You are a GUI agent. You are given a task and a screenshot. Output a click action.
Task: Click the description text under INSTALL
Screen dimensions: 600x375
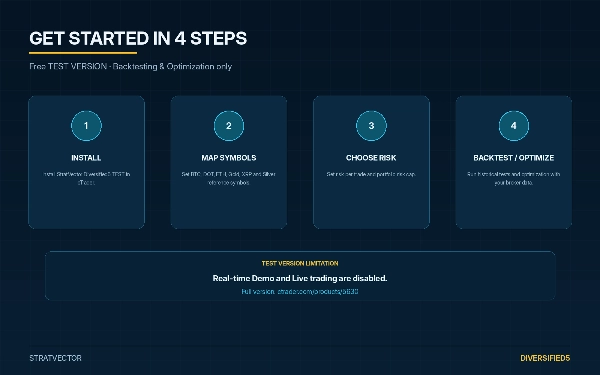click(x=86, y=178)
